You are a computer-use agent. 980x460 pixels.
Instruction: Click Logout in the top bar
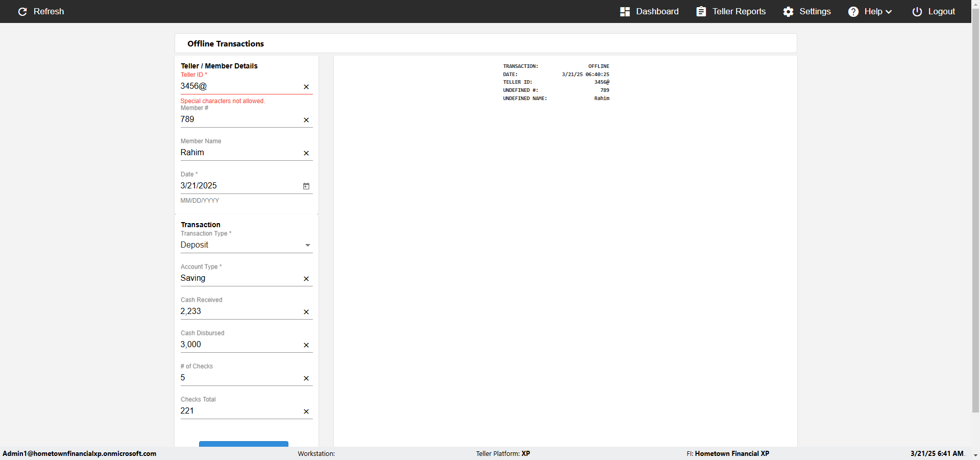pos(934,11)
